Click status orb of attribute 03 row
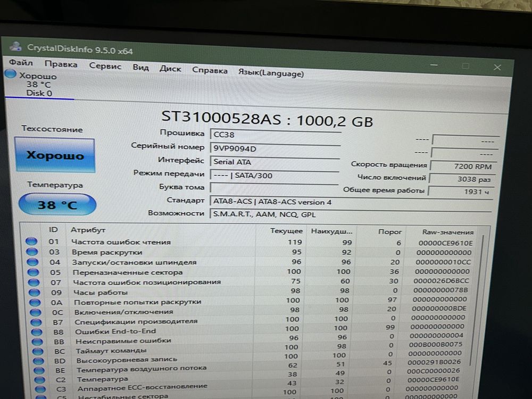The height and width of the screenshot is (399, 532). (32, 252)
